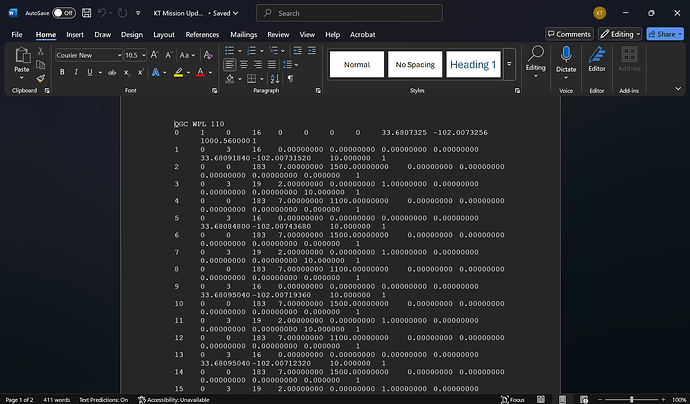Open Change Case Aa dropdown
Viewport: 690px width, 404px height.
pos(187,55)
